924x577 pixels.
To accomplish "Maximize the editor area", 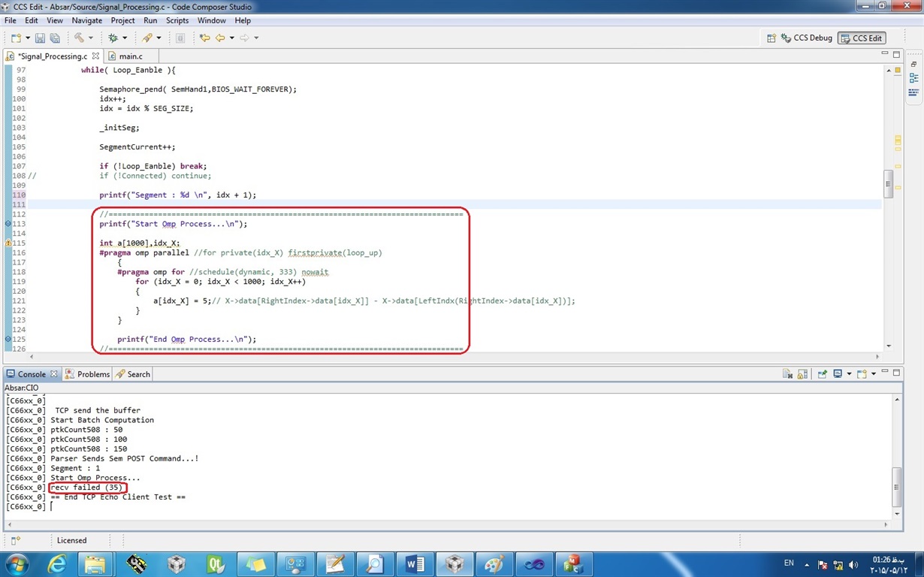I will pos(895,54).
